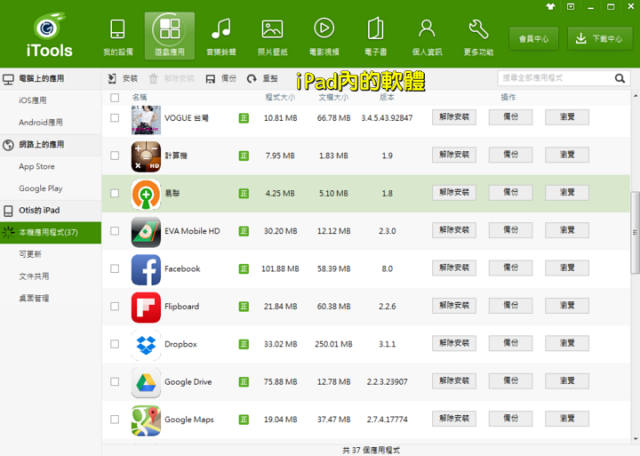Open the Download Center button

(x=600, y=39)
